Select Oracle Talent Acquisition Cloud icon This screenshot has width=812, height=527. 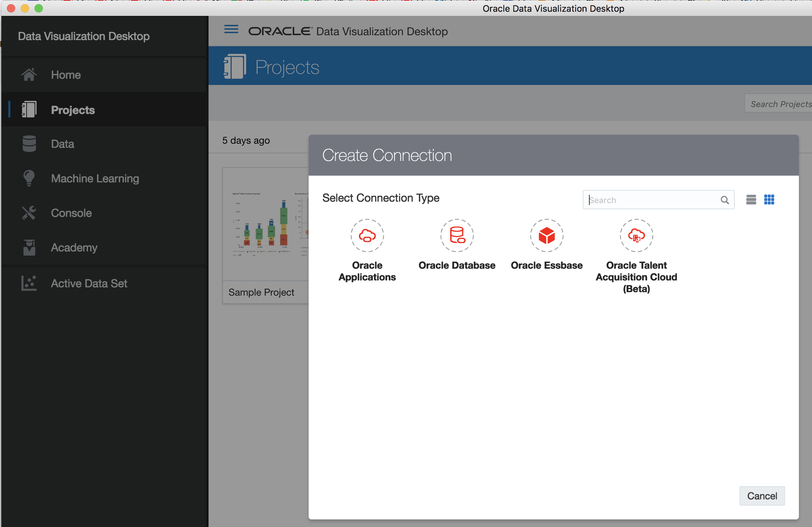point(637,236)
